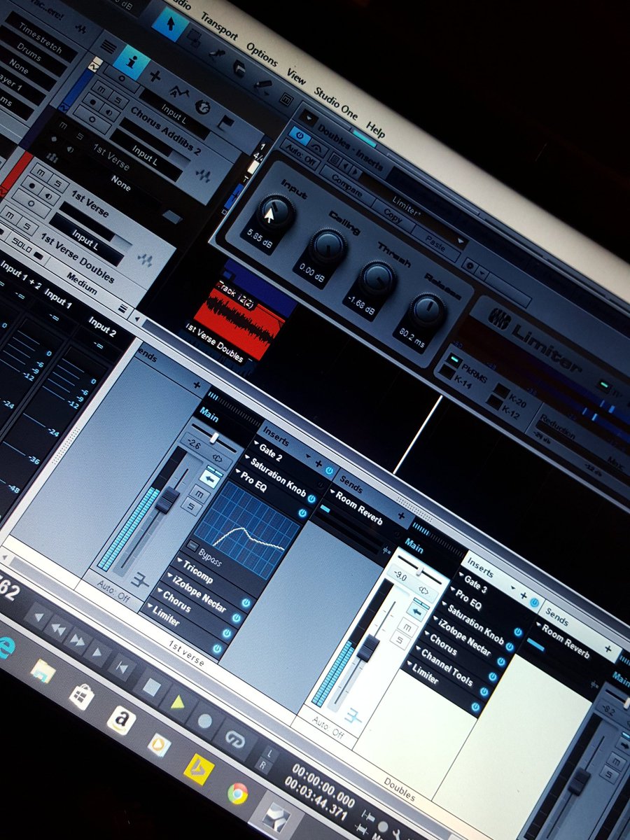This screenshot has width=630, height=840.
Task: Add a send on the Doubles channel
Action: click(x=608, y=649)
